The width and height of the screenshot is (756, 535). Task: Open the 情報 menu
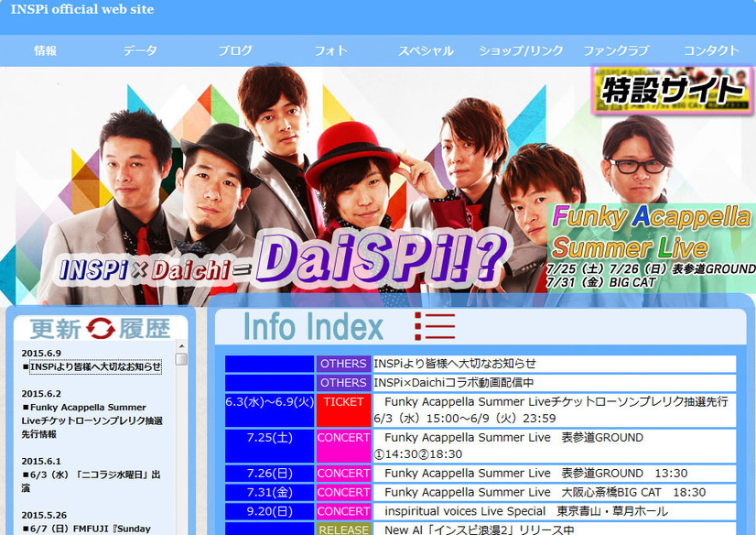coord(45,50)
